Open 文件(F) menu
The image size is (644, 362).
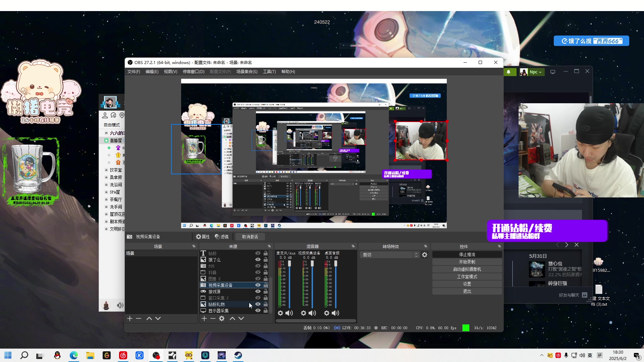pyautogui.click(x=133, y=72)
